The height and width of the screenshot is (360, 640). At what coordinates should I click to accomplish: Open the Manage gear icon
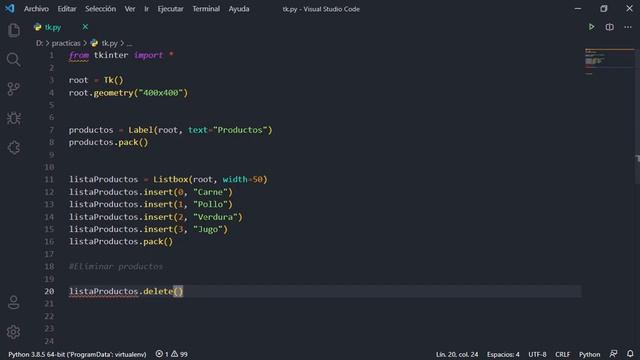(13, 332)
